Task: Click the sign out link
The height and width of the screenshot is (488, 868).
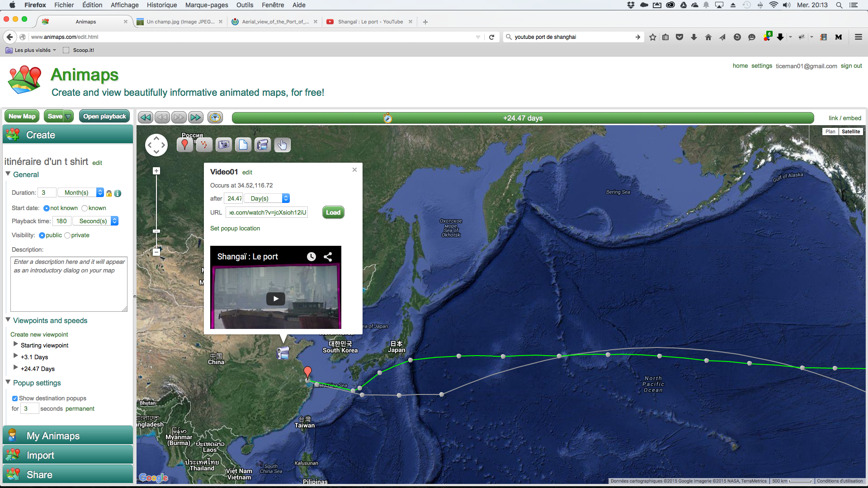Action: 851,66
